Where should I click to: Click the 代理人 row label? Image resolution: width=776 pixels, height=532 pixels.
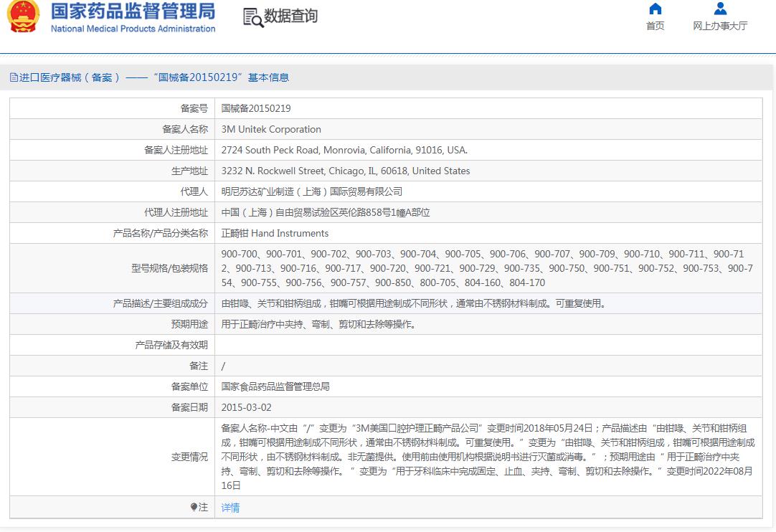(194, 191)
